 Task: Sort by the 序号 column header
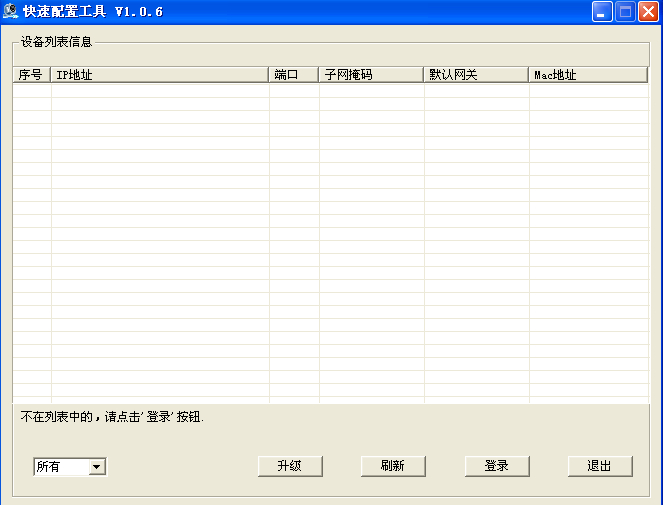tap(32, 74)
